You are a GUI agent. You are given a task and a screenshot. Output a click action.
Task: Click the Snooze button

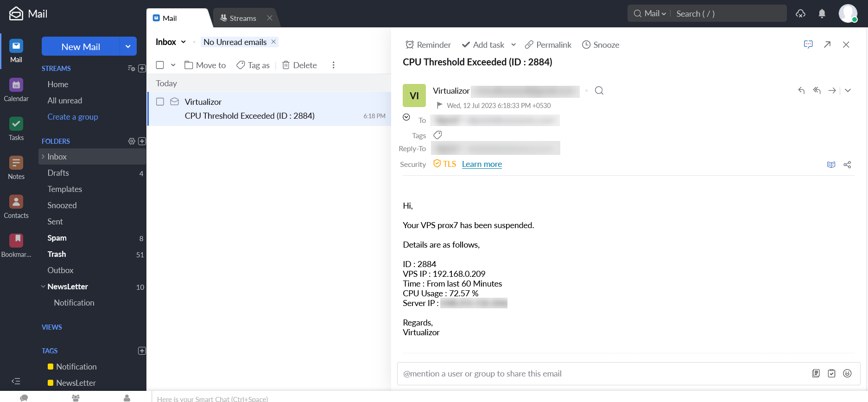(601, 45)
